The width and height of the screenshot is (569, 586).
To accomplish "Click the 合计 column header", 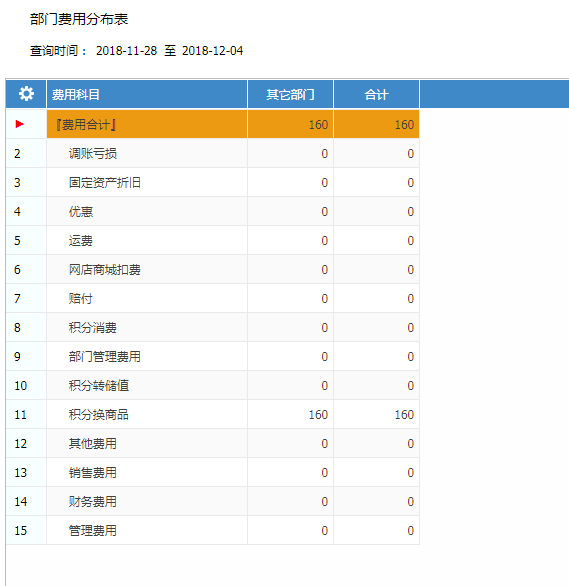I will click(x=376, y=94).
